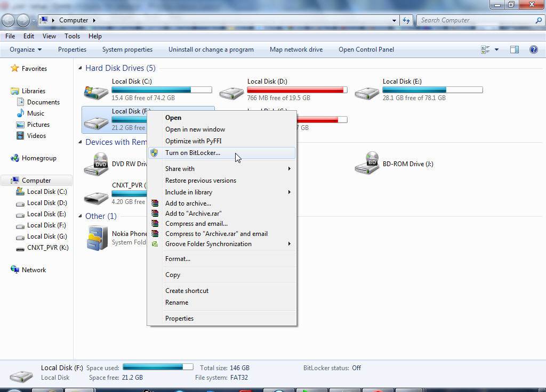The height and width of the screenshot is (392, 546).
Task: Click the Music note icon
Action: tap(20, 113)
